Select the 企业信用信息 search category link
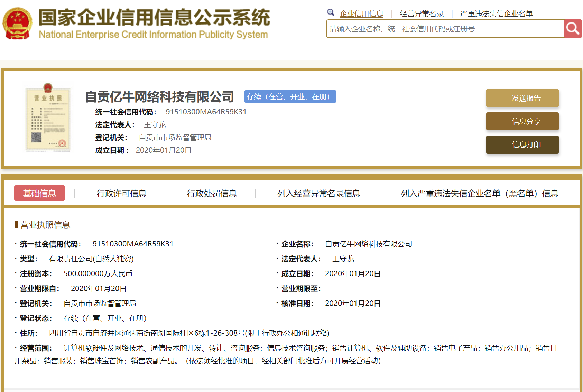 (361, 14)
